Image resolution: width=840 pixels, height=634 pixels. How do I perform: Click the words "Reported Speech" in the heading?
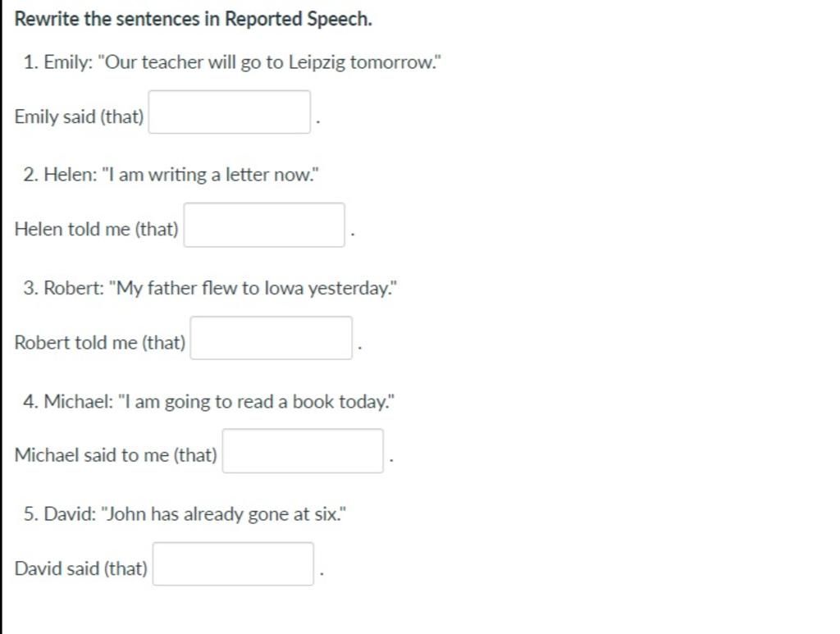298,20
